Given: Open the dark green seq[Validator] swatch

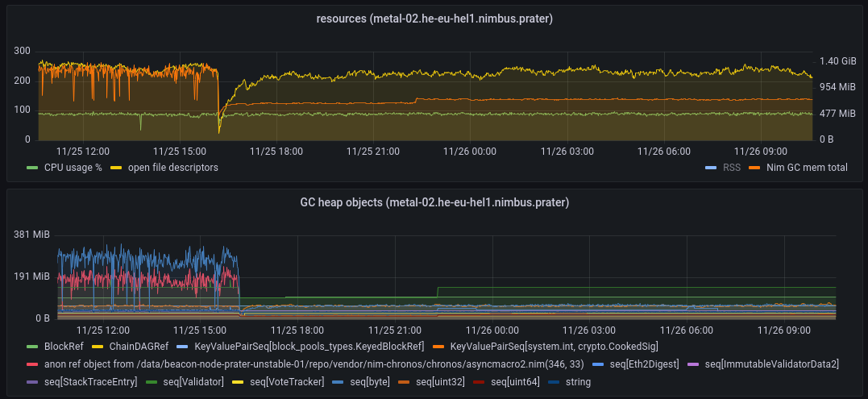Looking at the screenshot, I should pos(152,382).
